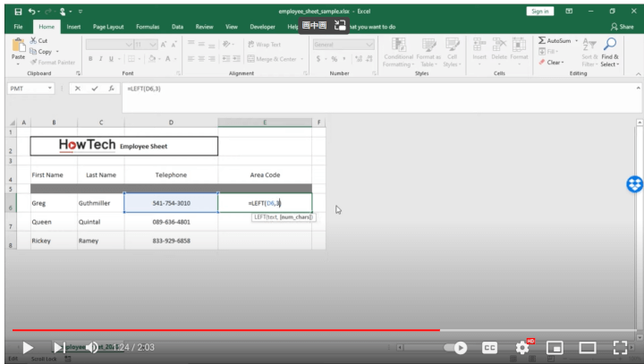Cancel the formula entry with X icon
The width and height of the screenshot is (644, 364).
point(78,90)
